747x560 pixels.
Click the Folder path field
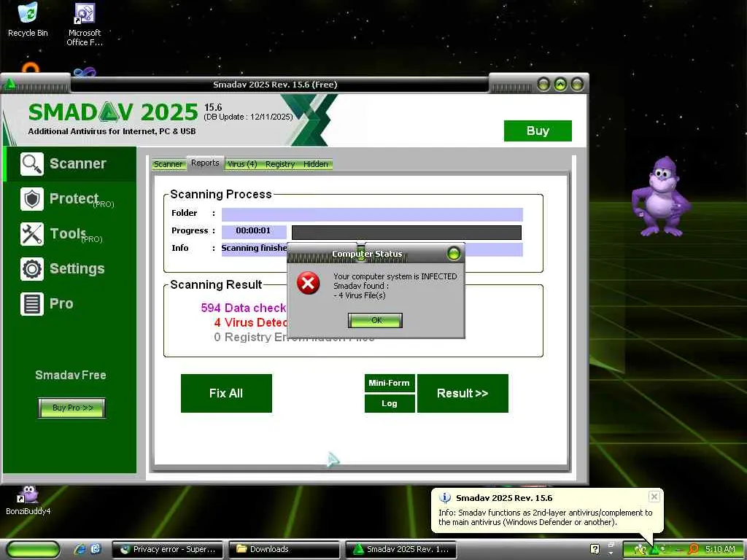[x=372, y=215]
